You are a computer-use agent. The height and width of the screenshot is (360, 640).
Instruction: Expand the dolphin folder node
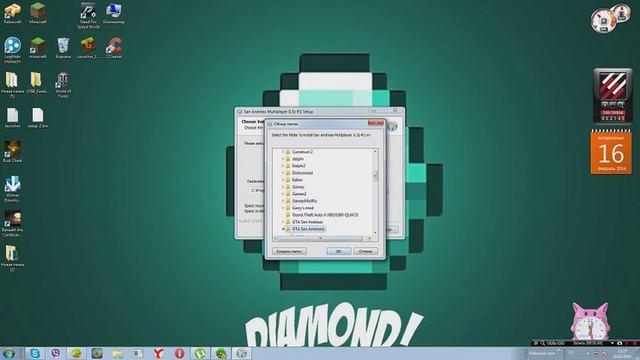[x=282, y=159]
